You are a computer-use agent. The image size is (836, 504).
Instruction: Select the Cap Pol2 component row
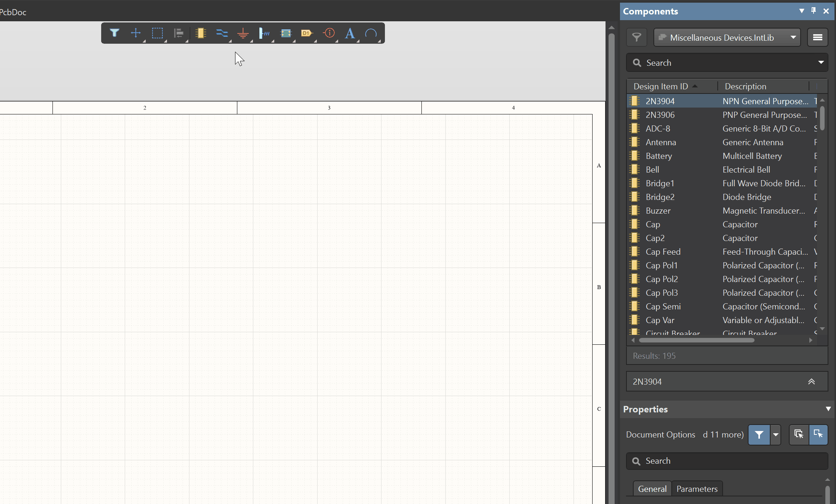[662, 279]
